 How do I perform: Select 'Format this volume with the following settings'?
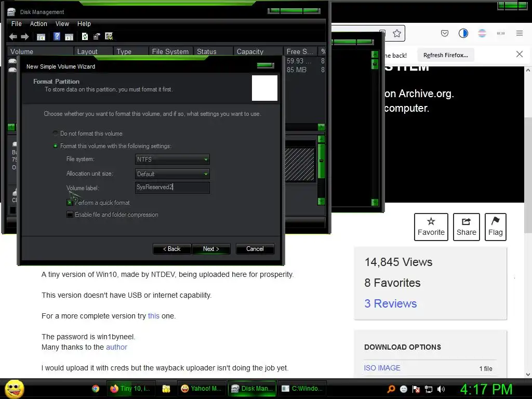tap(112, 146)
